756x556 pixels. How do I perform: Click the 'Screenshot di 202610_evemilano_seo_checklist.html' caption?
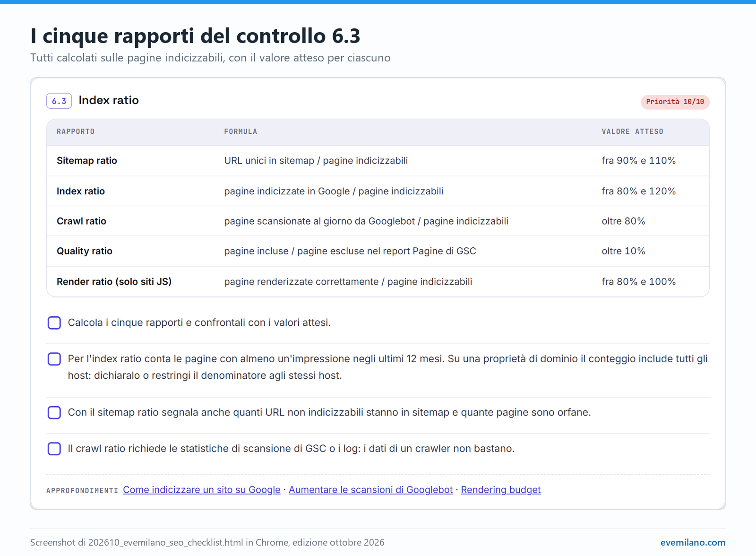tap(207, 542)
